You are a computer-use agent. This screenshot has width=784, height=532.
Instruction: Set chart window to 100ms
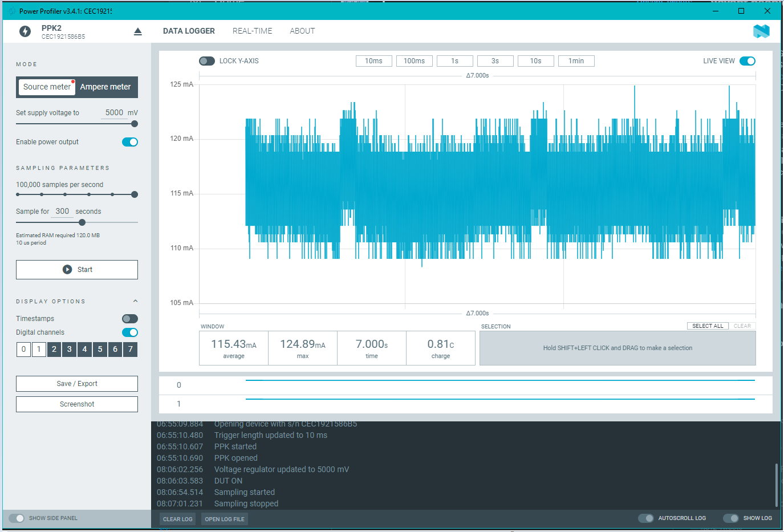[x=415, y=61]
